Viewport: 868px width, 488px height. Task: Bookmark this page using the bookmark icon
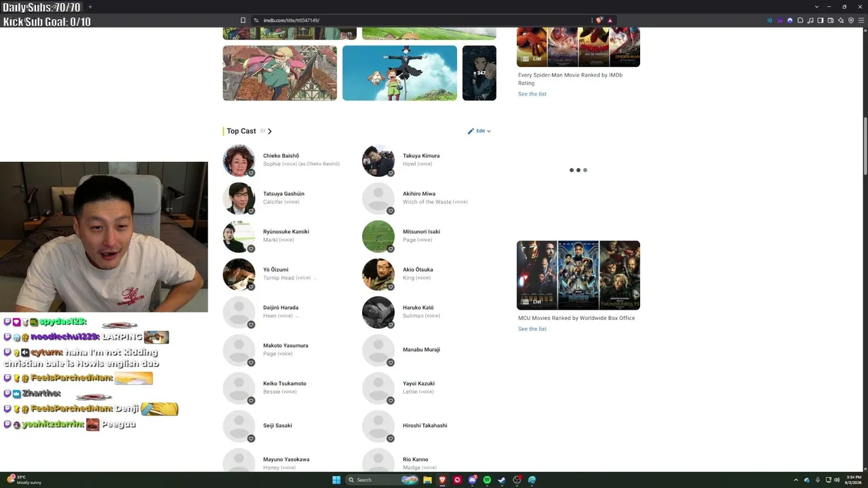point(243,20)
